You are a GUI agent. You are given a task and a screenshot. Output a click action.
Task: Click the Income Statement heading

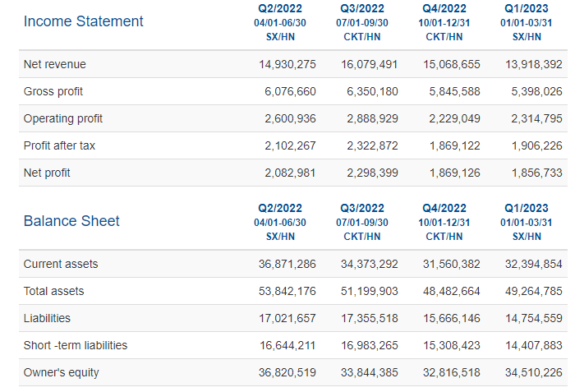tap(83, 21)
